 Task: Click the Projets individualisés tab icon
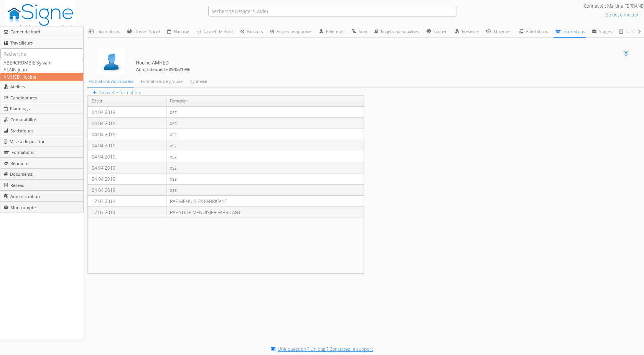[x=376, y=31]
